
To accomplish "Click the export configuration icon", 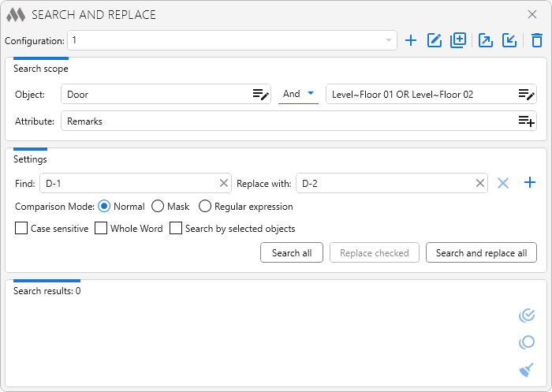I will click(486, 40).
